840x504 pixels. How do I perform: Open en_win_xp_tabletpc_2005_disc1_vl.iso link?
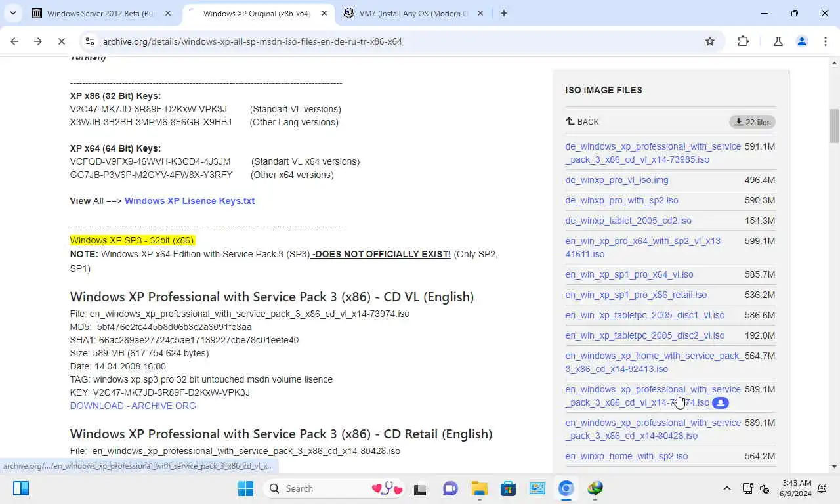[645, 315]
